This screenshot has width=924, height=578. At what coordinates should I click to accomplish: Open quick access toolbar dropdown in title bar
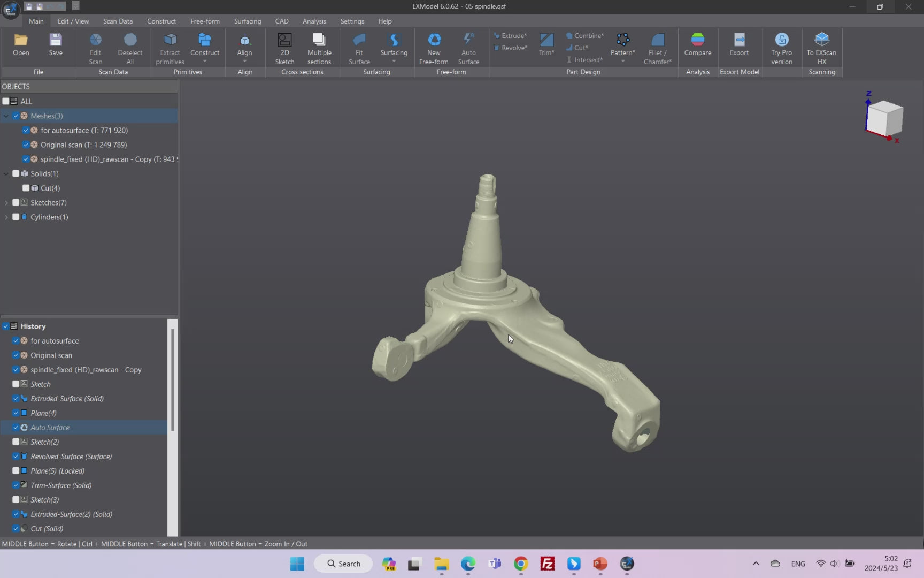coord(75,6)
